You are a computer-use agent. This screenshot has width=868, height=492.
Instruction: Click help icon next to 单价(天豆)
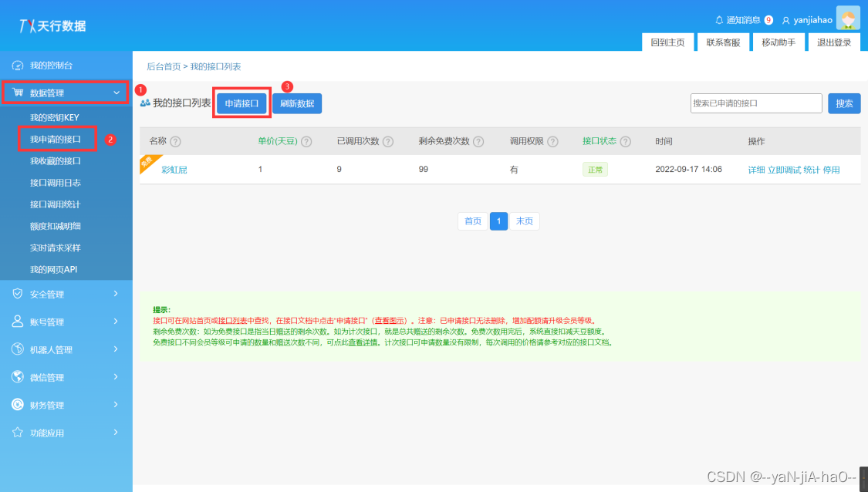306,142
